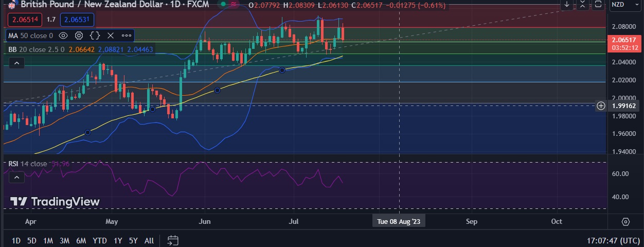The height and width of the screenshot is (247, 644).
Task: Click the current price label 2.06517
Action: coord(624,40)
